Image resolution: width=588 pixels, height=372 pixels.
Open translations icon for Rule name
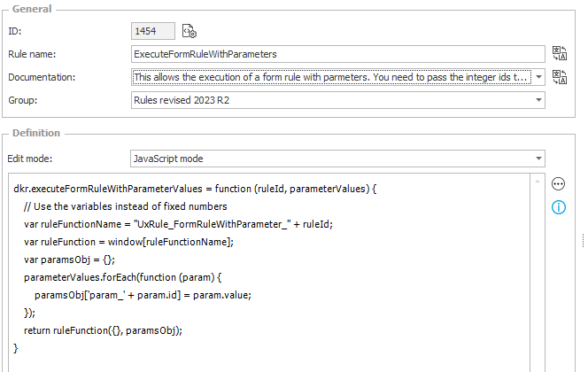(x=560, y=53)
